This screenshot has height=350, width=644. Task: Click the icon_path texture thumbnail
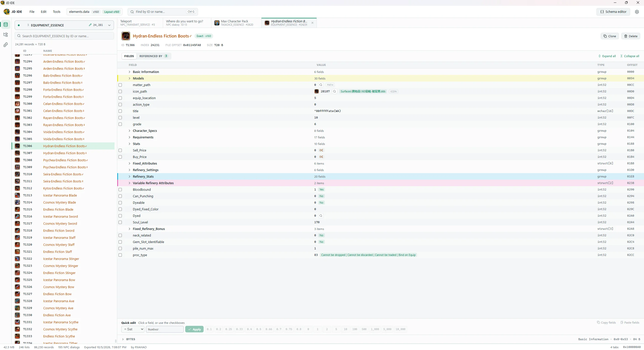coord(317,92)
